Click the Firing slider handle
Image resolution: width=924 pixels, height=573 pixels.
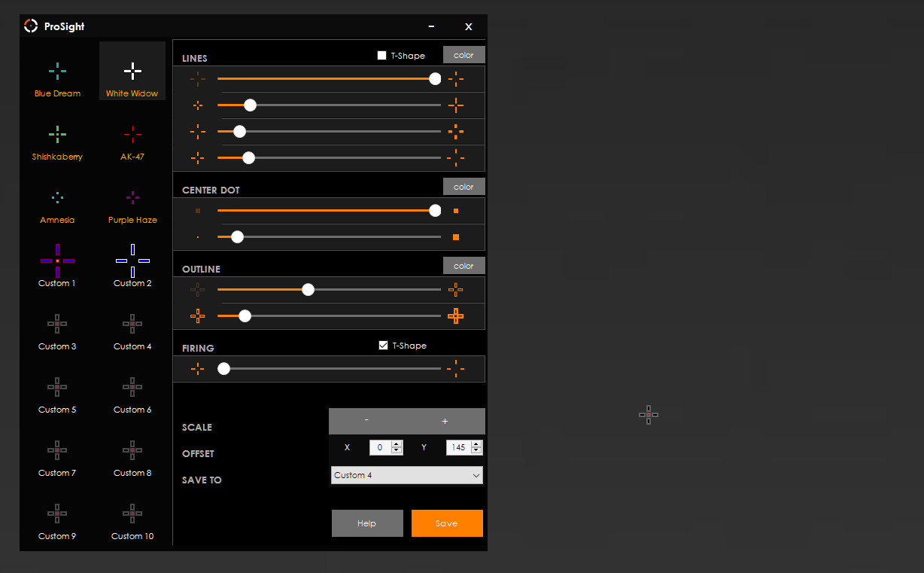tap(223, 369)
